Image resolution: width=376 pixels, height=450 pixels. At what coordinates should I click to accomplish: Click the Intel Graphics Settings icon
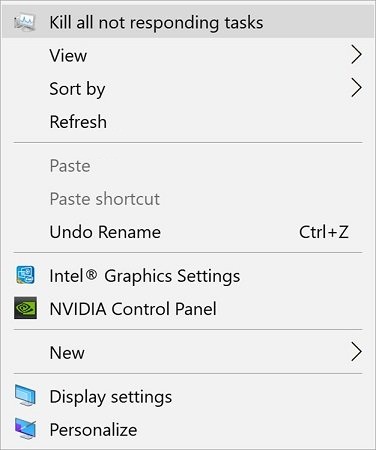(x=25, y=275)
